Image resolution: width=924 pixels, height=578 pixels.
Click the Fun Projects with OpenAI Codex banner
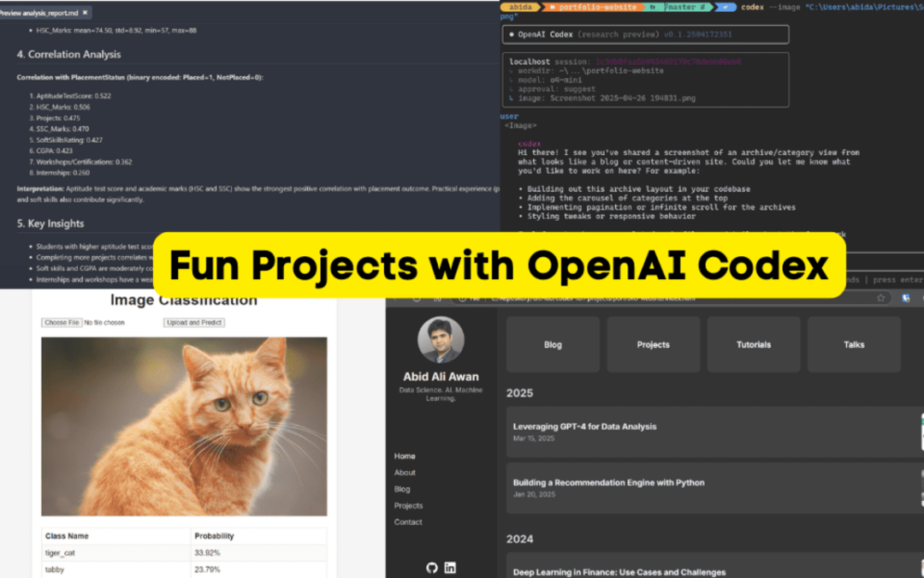pos(499,265)
